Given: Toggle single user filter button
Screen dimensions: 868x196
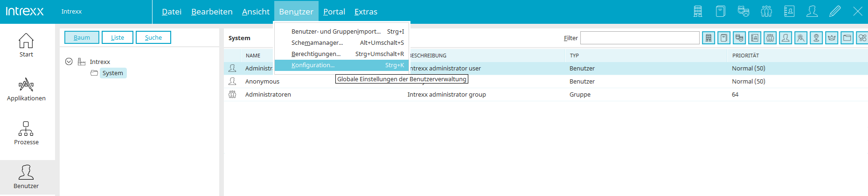Looking at the screenshot, I should tap(785, 38).
